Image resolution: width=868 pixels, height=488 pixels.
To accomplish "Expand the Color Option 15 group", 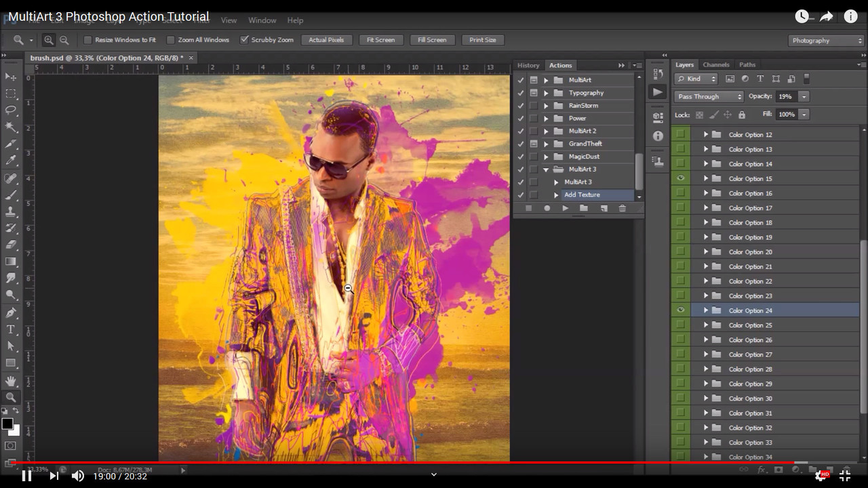I will tap(706, 178).
